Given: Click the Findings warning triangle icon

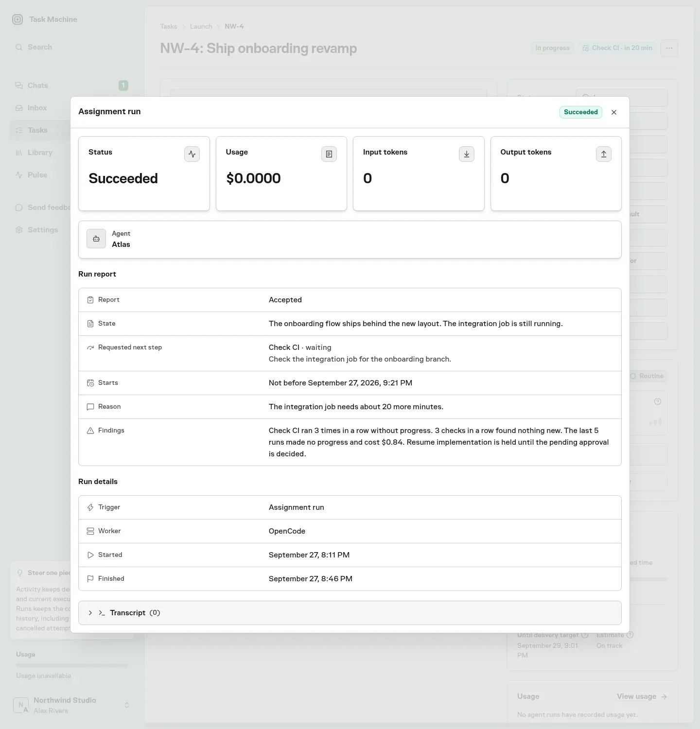Looking at the screenshot, I should (x=90, y=431).
